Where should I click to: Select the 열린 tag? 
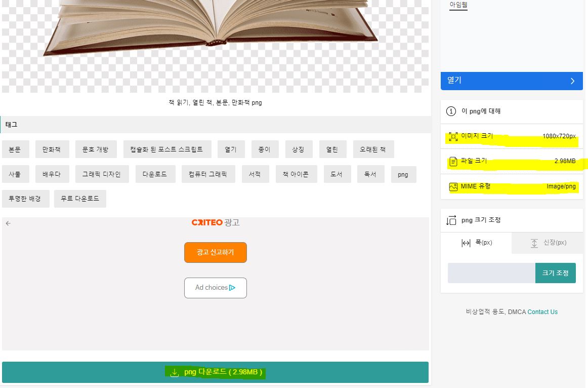click(x=332, y=149)
